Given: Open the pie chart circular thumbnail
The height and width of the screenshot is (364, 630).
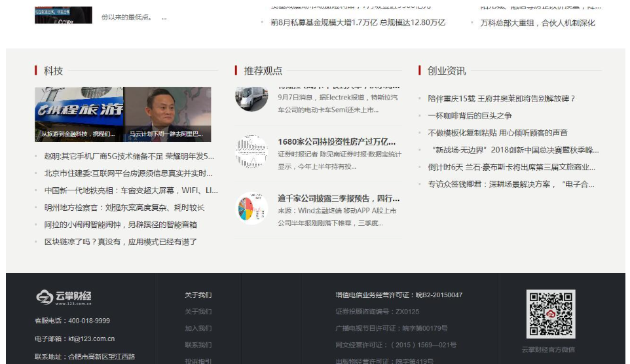Looking at the screenshot, I should (x=251, y=208).
